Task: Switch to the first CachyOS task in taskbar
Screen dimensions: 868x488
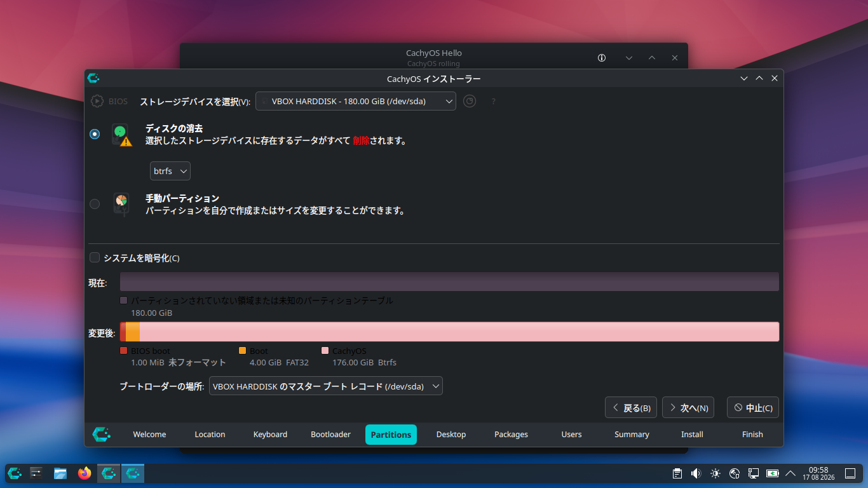Action: pos(109,473)
